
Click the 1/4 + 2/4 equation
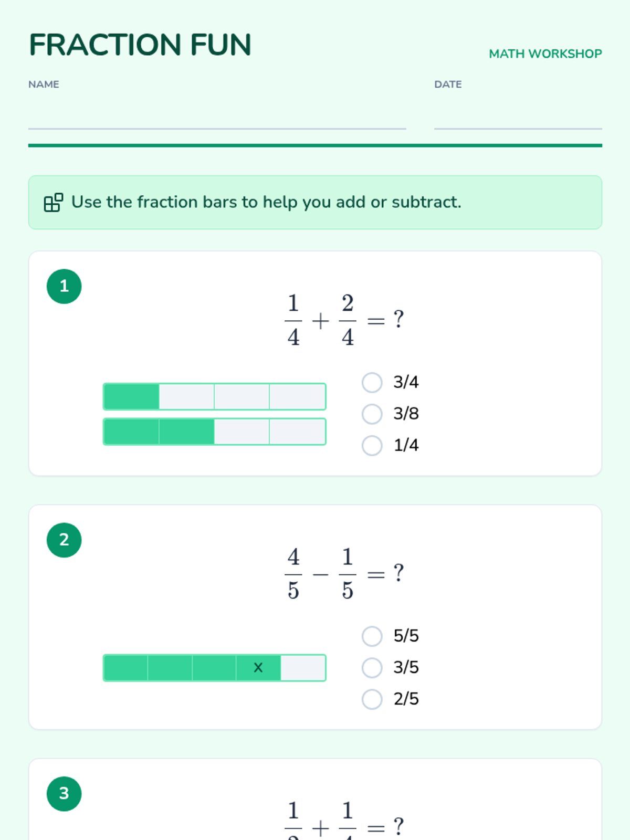click(344, 320)
